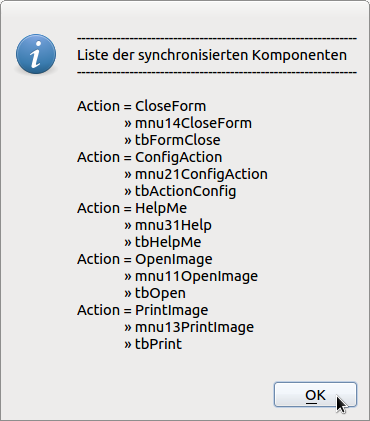370x421 pixels.
Task: Select the mnu13PrintImage entry
Action: click(189, 327)
